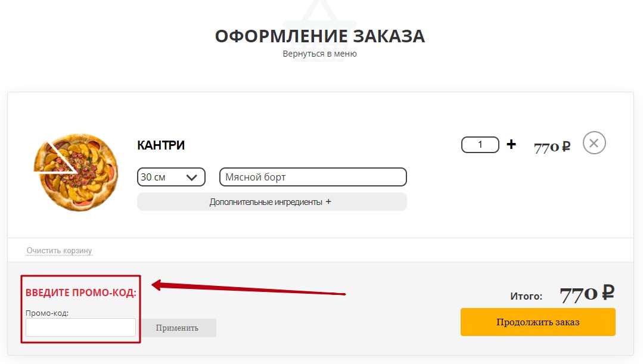
Task: Open the Мясной борт crust selector
Action: tap(313, 177)
